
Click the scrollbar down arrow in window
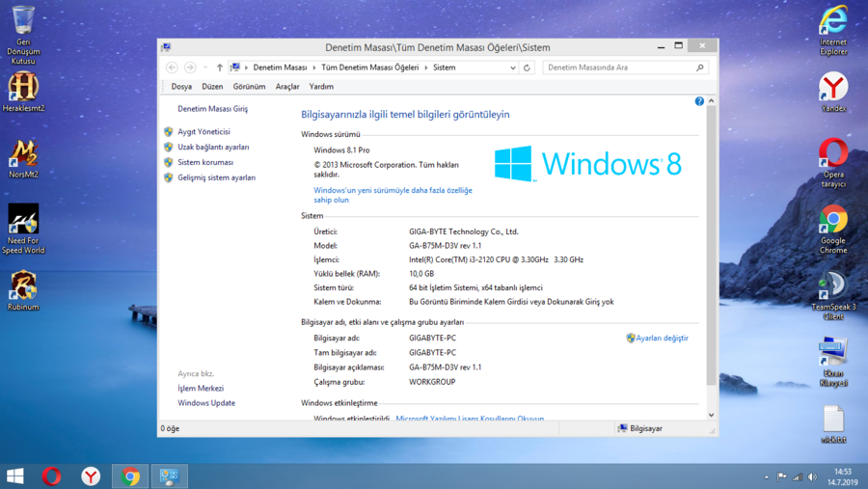tap(712, 415)
